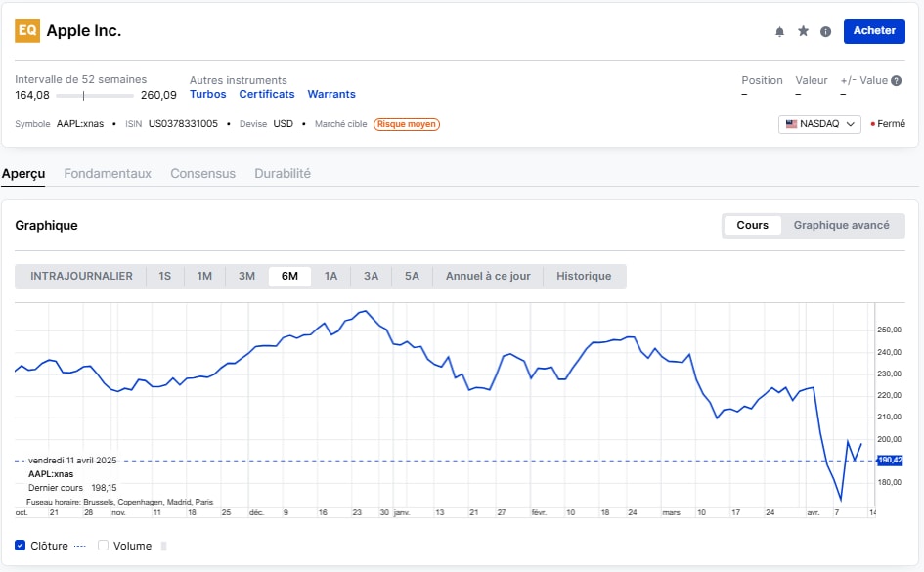Open the info icon next to Acheter

825,31
